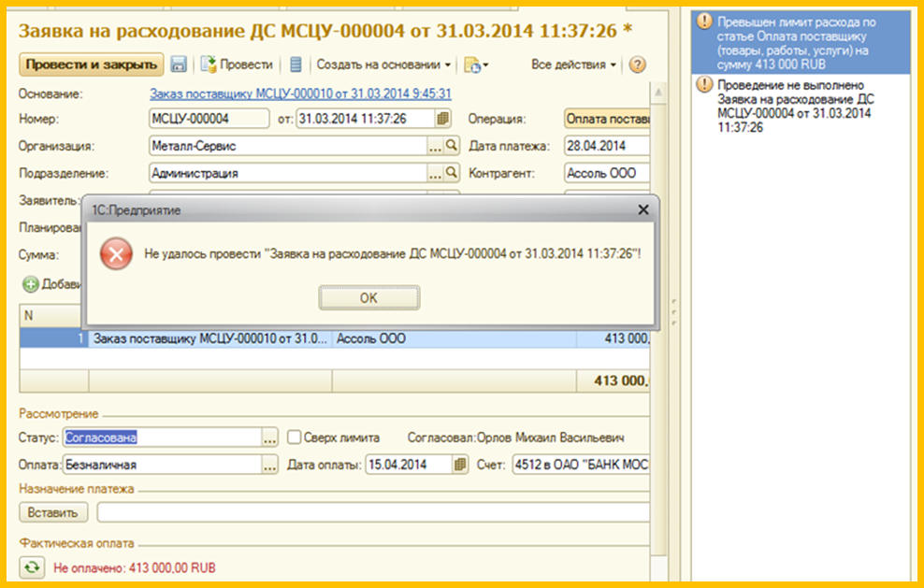Click the Провести post document button
This screenshot has height=588, width=924.
point(237,65)
